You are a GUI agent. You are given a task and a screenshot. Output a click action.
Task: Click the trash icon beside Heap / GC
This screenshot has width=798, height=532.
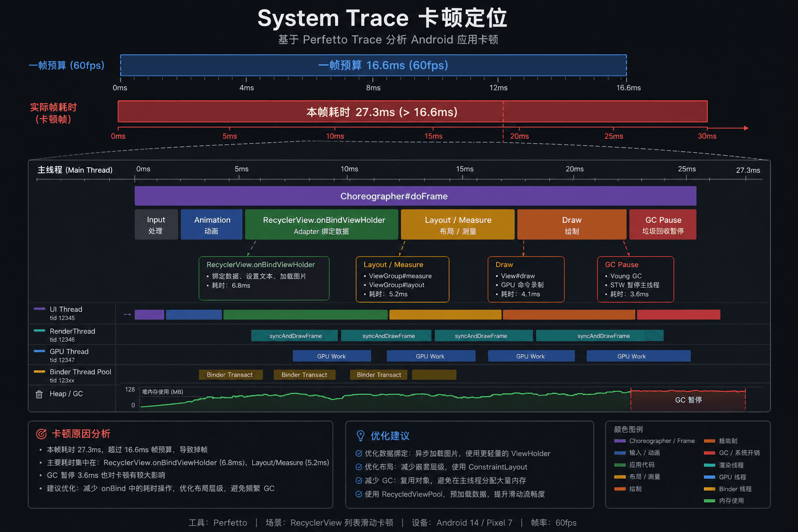click(x=39, y=394)
